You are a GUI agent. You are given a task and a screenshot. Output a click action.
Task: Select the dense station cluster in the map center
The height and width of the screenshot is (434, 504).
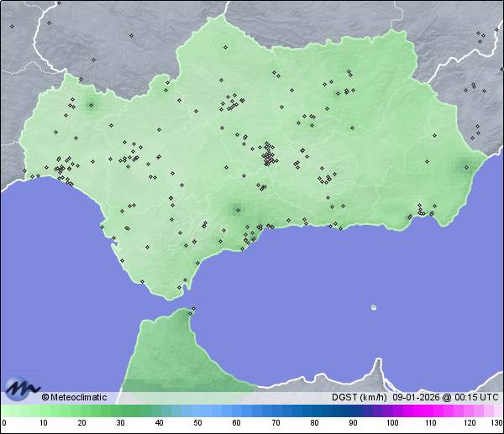268,156
